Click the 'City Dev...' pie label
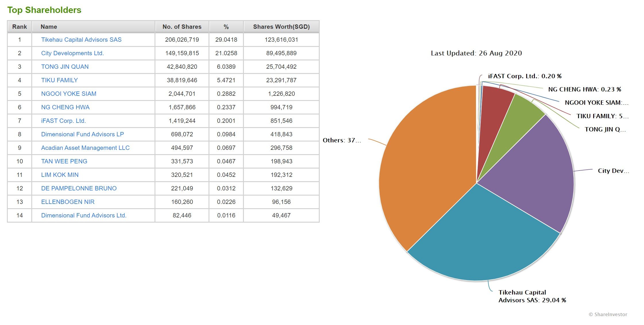This screenshot has width=644, height=325. tap(613, 171)
